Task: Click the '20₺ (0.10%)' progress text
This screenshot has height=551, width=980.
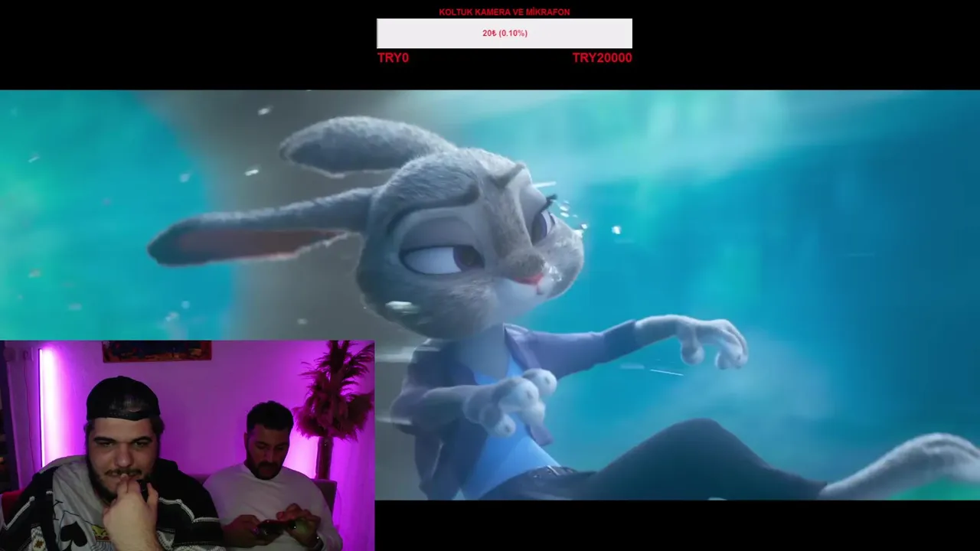Action: pyautogui.click(x=505, y=34)
